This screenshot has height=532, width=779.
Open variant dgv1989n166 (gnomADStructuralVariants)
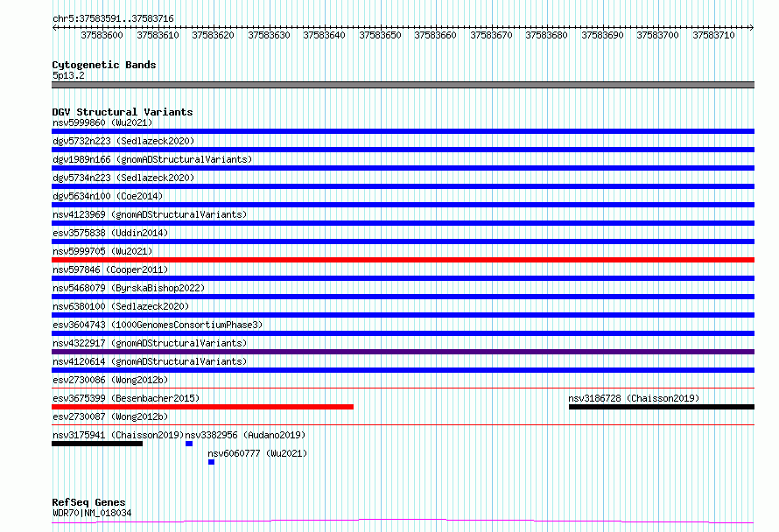[x=152, y=159]
